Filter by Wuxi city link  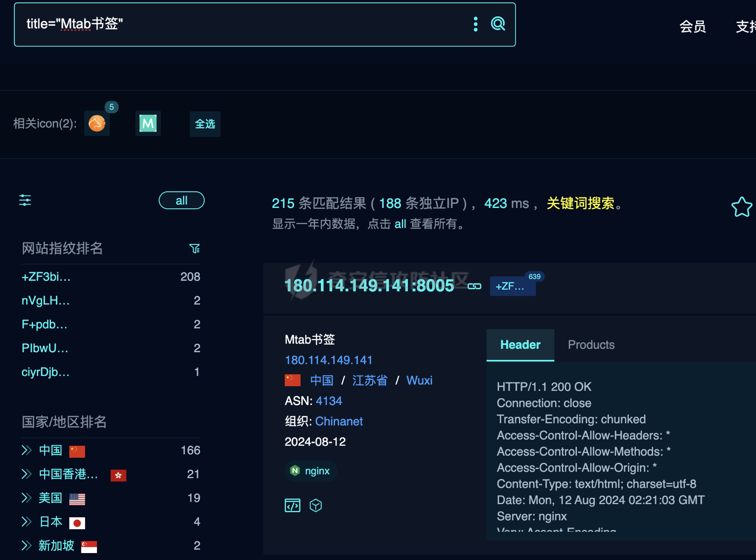(419, 380)
